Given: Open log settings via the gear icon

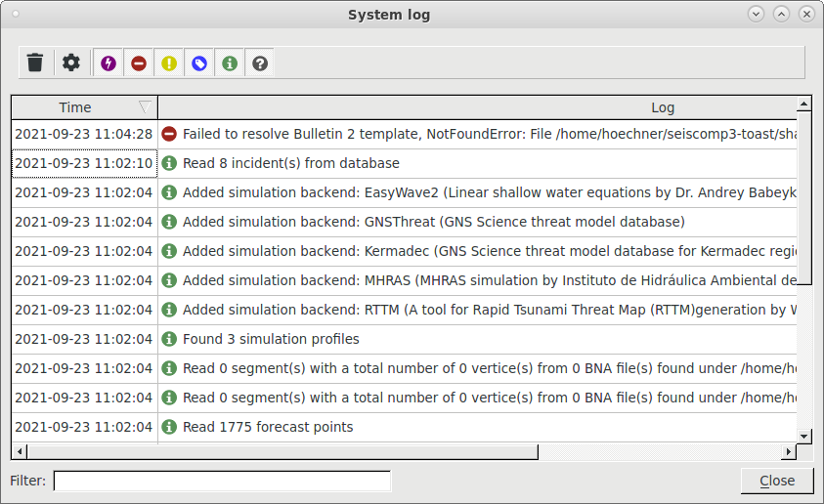Looking at the screenshot, I should coord(71,63).
